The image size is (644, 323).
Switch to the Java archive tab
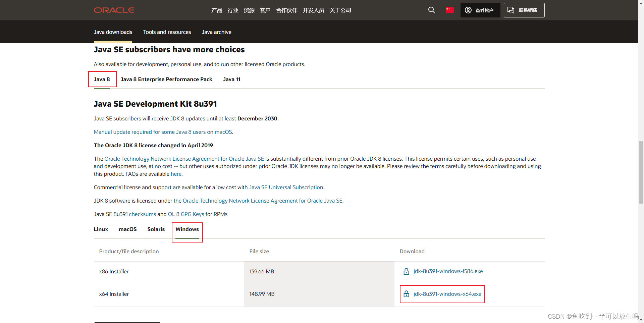click(216, 32)
